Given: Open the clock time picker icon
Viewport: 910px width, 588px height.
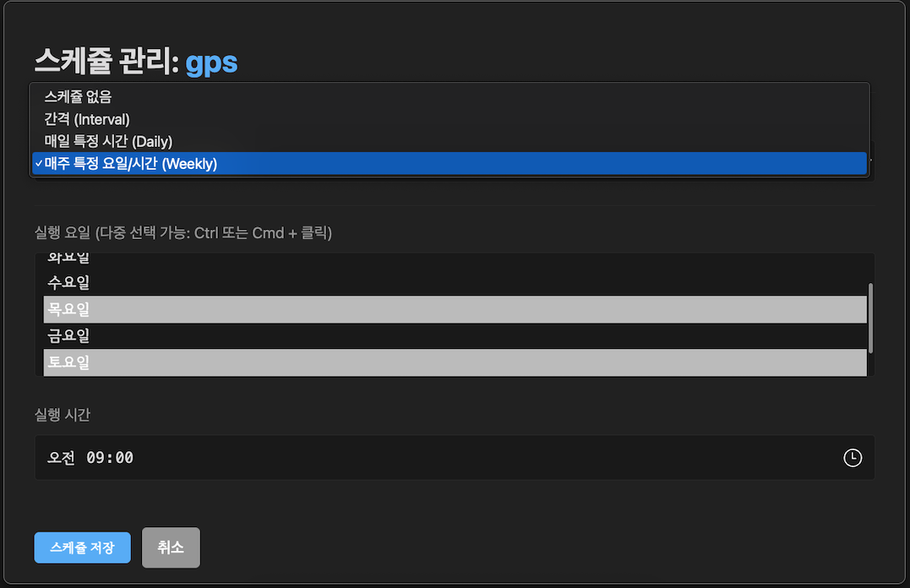Looking at the screenshot, I should [853, 458].
